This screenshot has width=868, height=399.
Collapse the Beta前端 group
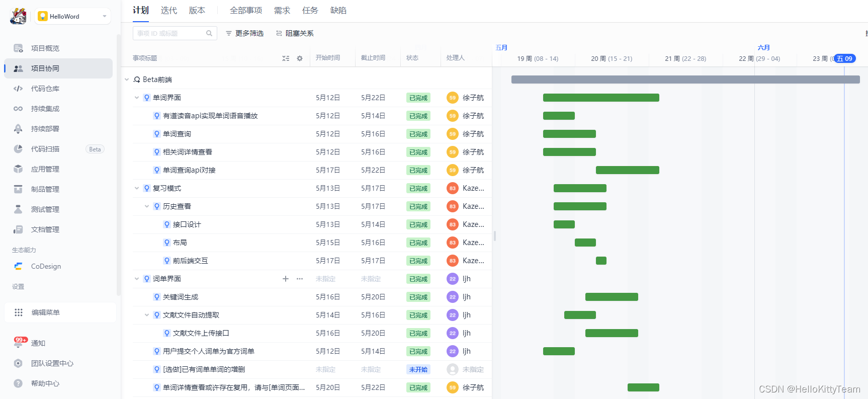(127, 79)
